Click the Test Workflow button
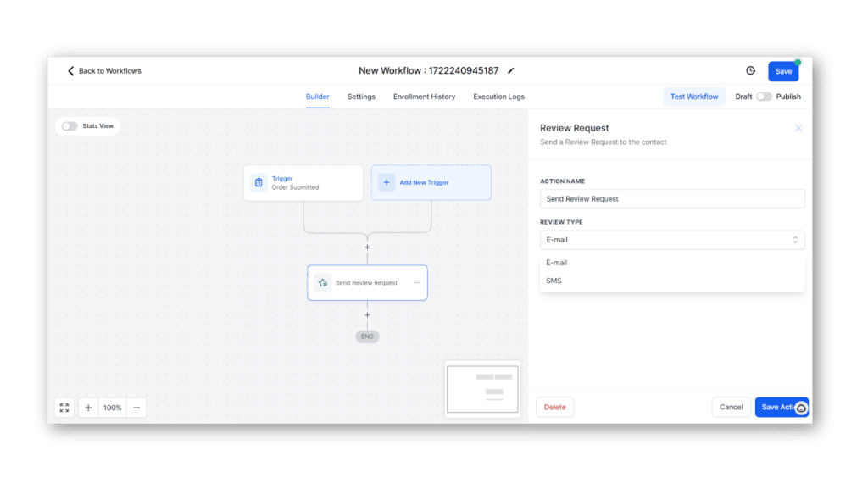Viewport: 868px width, 489px height. pyautogui.click(x=693, y=97)
